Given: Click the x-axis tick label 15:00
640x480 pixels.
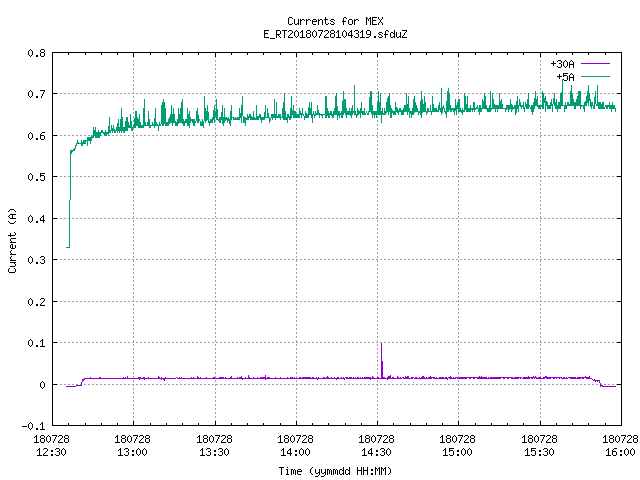Looking at the screenshot, I should [458, 452].
